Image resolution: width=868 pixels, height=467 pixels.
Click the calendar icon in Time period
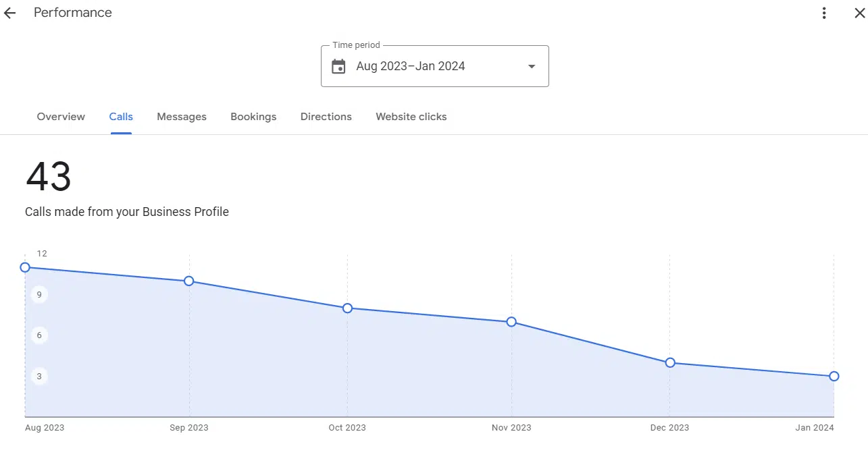coord(338,66)
